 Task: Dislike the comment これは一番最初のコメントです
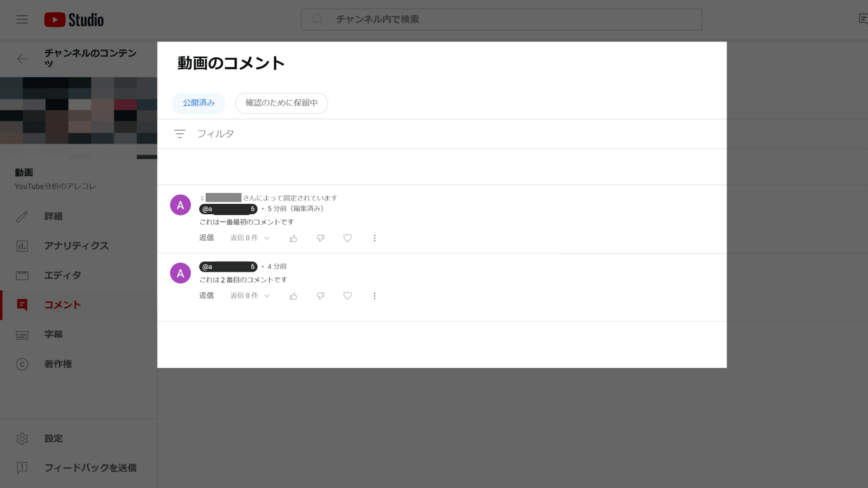coord(321,238)
